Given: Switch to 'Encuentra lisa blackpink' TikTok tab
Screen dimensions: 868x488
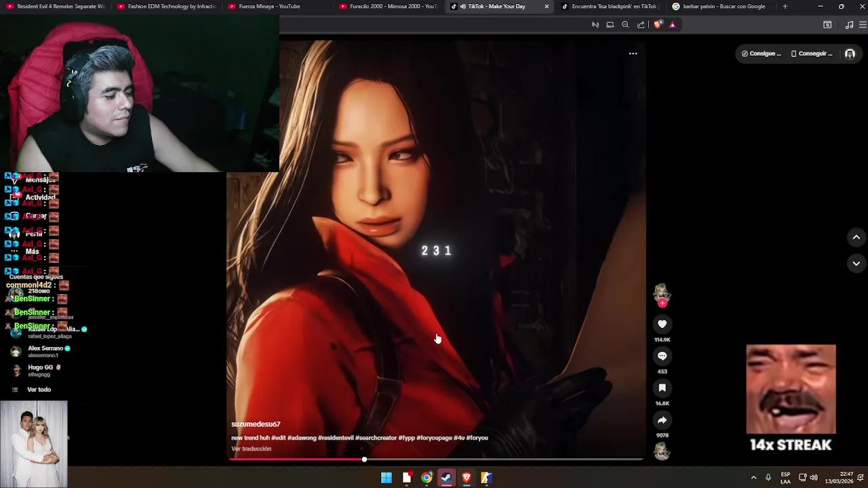Looking at the screenshot, I should click(x=609, y=6).
